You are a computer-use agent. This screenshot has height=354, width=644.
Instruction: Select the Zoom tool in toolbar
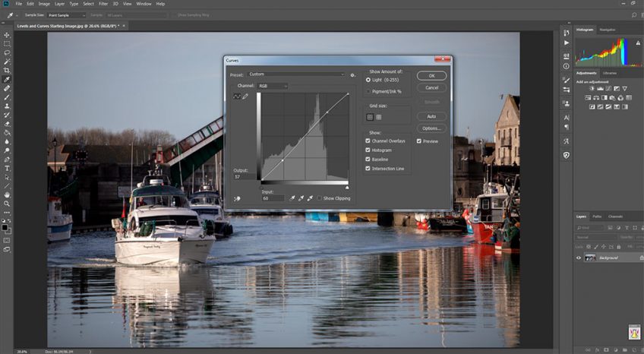pos(7,204)
